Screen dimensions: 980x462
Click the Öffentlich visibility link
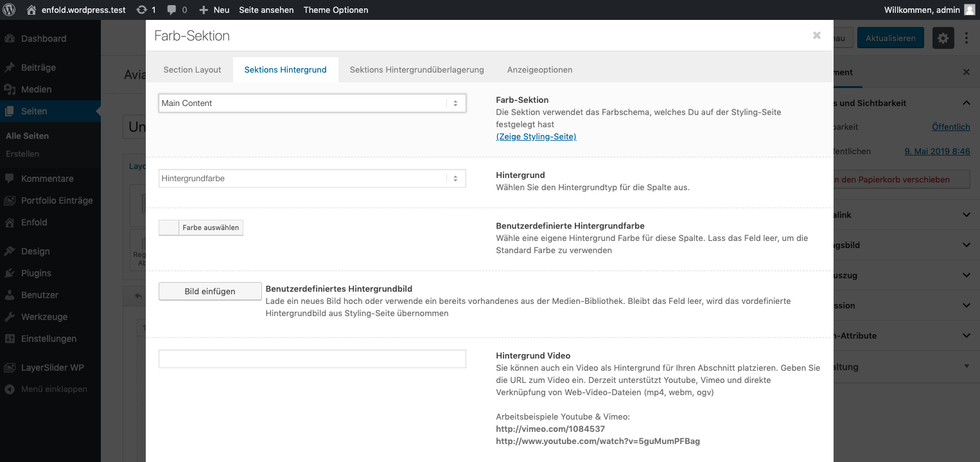click(951, 127)
